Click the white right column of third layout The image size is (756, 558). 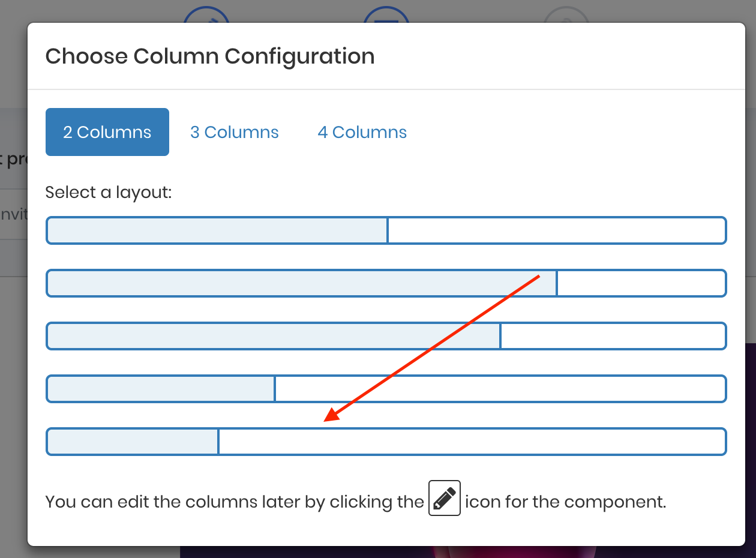point(613,336)
